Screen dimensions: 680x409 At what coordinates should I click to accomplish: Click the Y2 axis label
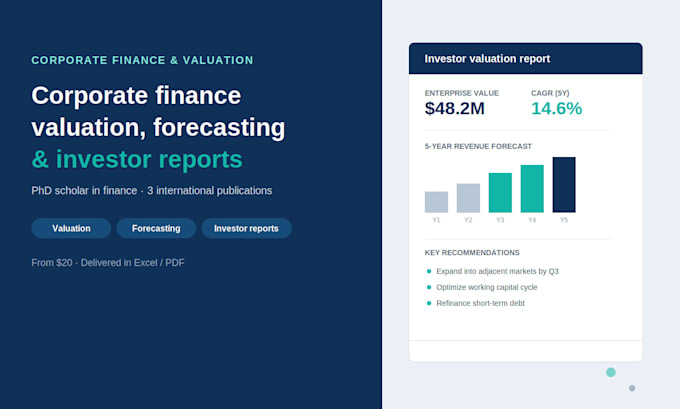(468, 220)
